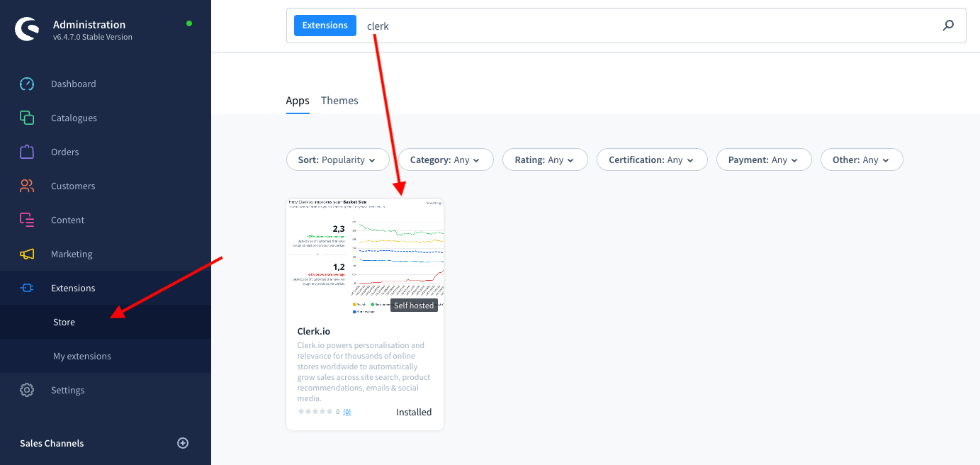
Task: Open My extensions in the sidebar
Action: tap(82, 356)
